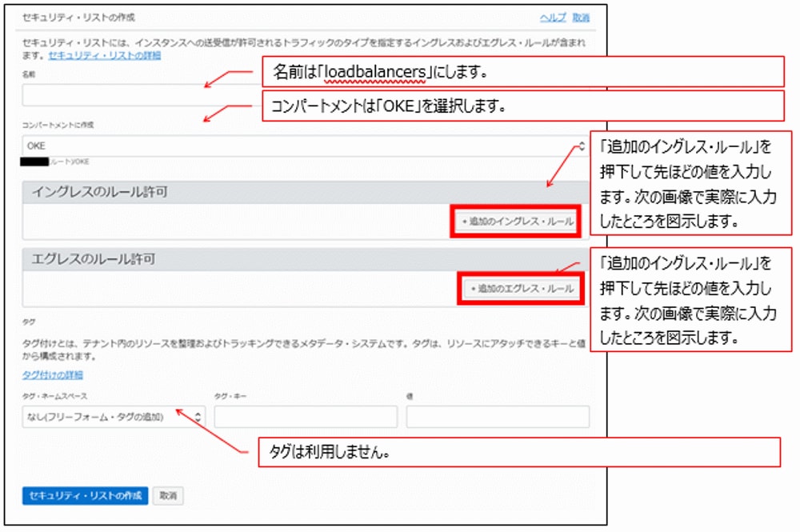Click the タグ・キー input field
Screen dimensions: 800x532
tap(304, 416)
